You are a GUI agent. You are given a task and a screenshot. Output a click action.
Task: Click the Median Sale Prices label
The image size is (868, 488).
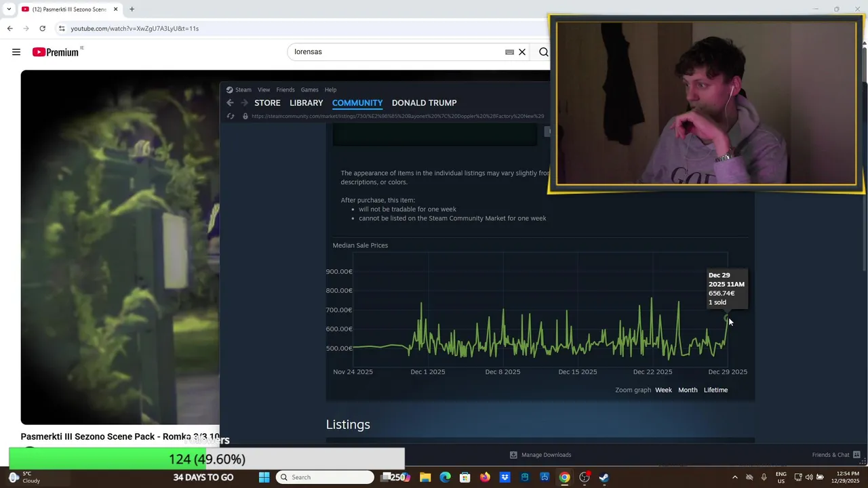[x=360, y=245]
